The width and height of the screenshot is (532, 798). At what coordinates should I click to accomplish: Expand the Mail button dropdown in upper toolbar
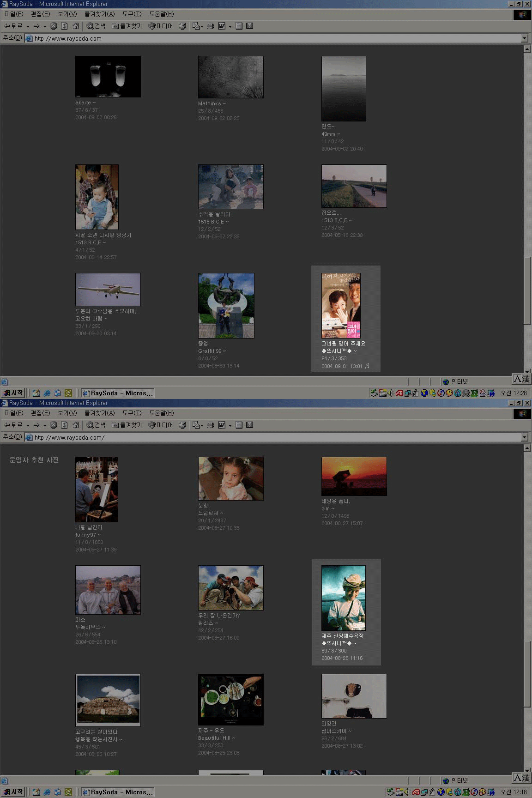click(x=202, y=26)
